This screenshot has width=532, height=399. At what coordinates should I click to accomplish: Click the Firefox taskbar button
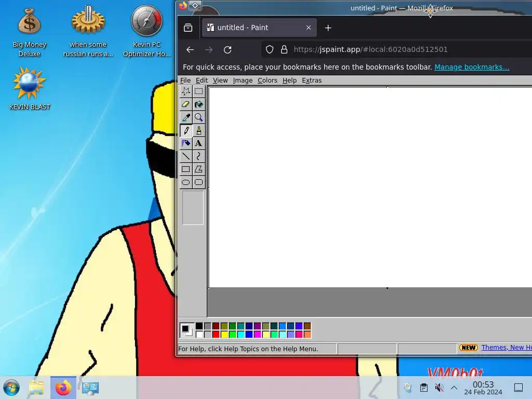tap(63, 388)
